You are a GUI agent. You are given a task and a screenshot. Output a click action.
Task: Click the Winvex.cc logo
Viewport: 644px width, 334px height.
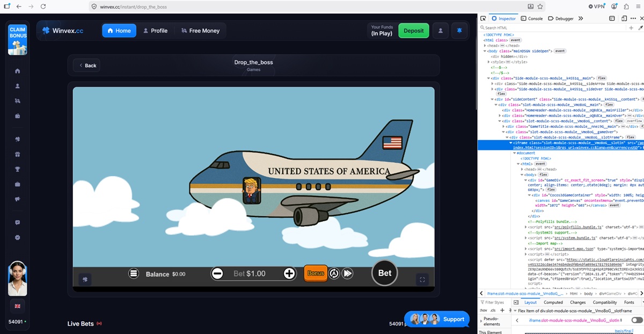click(63, 31)
